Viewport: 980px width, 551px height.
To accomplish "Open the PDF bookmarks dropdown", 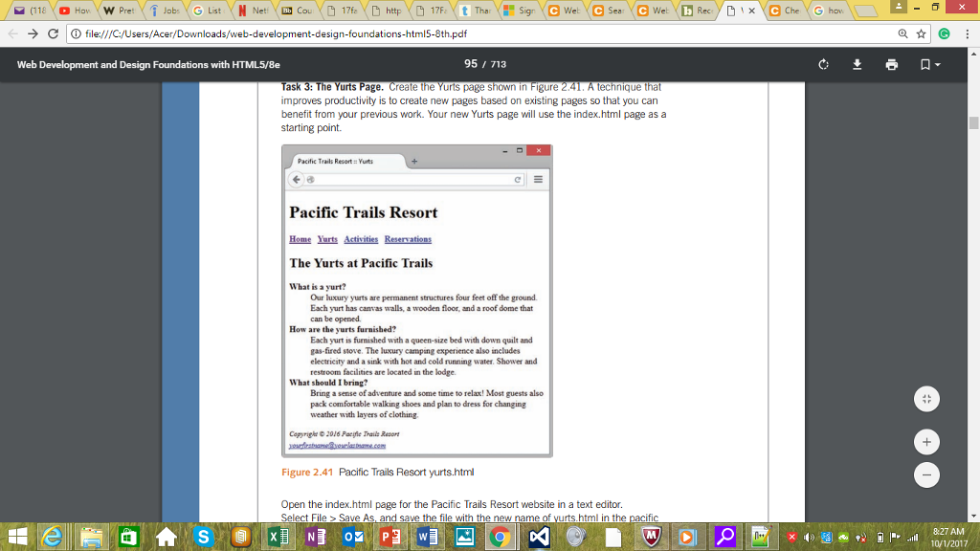I will [930, 64].
